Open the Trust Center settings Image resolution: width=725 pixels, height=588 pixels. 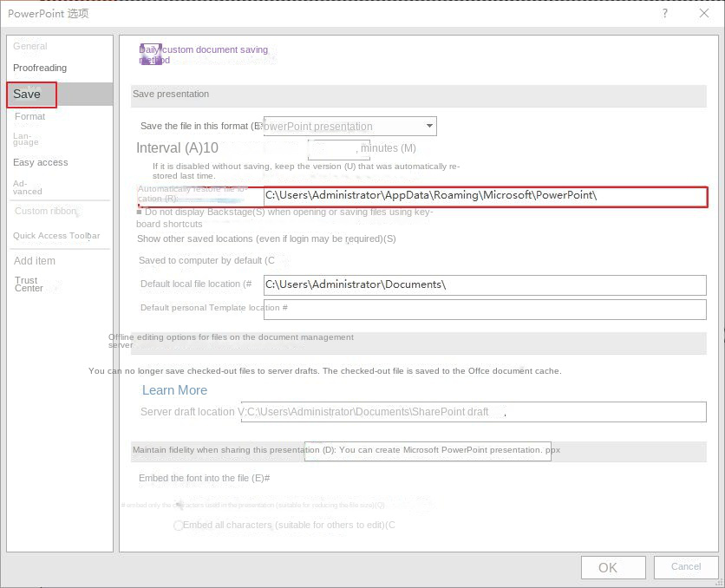click(27, 284)
